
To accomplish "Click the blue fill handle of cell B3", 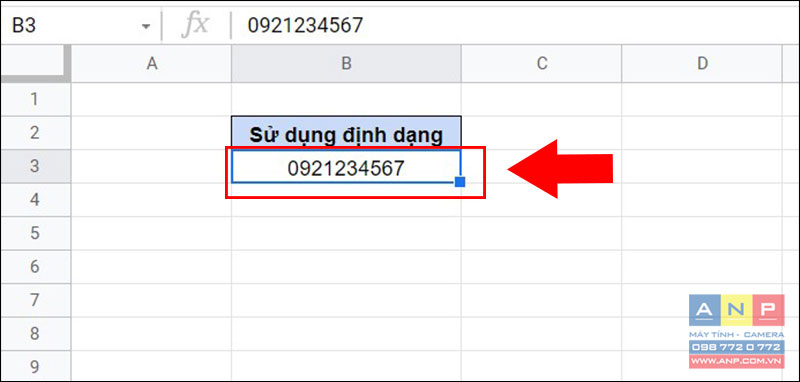I will tap(460, 182).
